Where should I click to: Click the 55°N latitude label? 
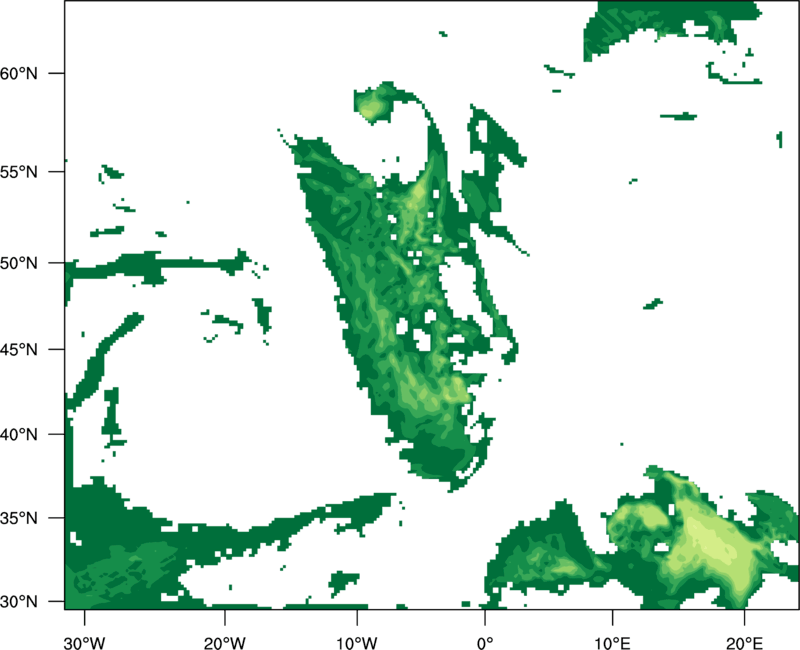(x=19, y=172)
